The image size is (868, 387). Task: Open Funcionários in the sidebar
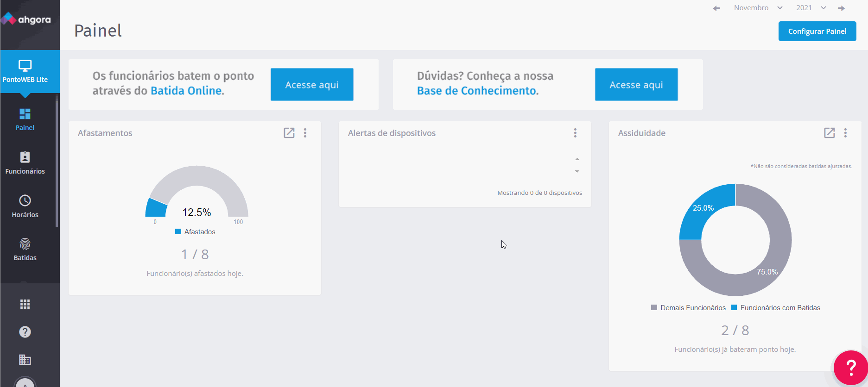point(25,163)
